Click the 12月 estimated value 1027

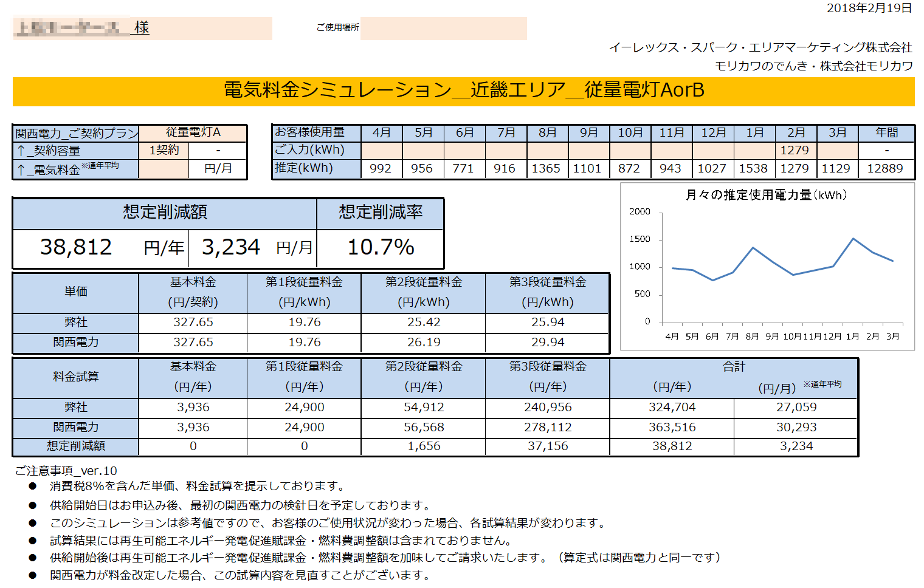[712, 168]
